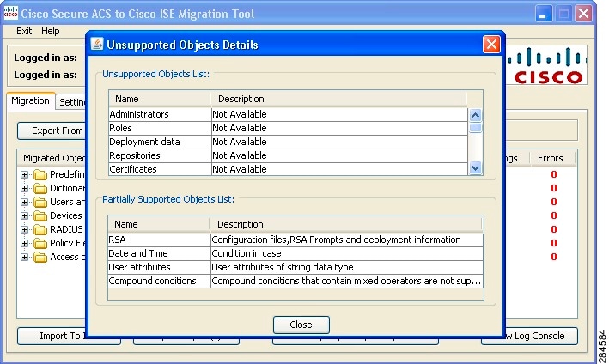Viewport: 609px width, 364px height.
Task: Select the Access folder icon
Action: click(x=40, y=257)
